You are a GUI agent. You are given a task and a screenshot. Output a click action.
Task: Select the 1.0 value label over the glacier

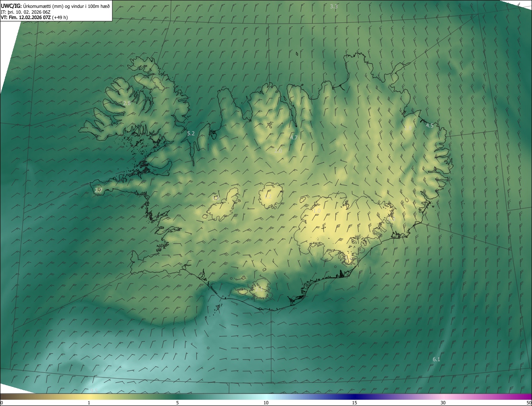tap(317, 211)
